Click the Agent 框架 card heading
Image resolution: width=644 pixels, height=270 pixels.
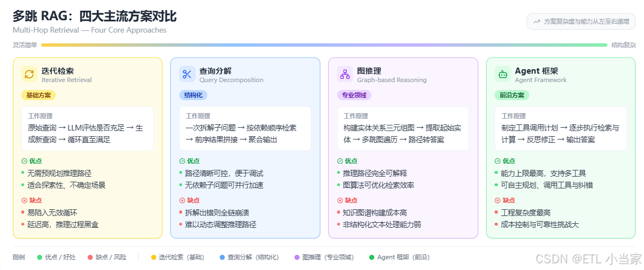click(x=536, y=71)
